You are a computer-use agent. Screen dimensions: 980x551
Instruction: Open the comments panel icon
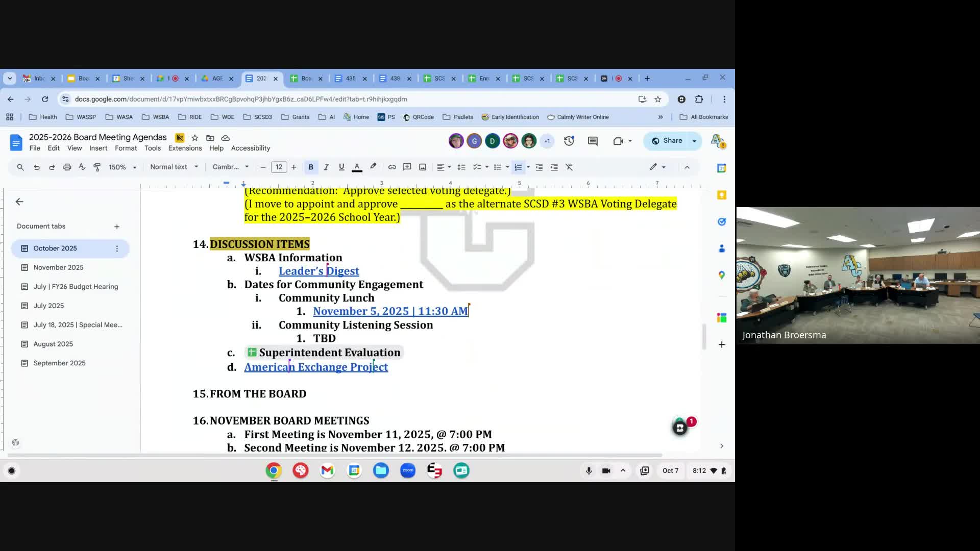click(x=593, y=141)
